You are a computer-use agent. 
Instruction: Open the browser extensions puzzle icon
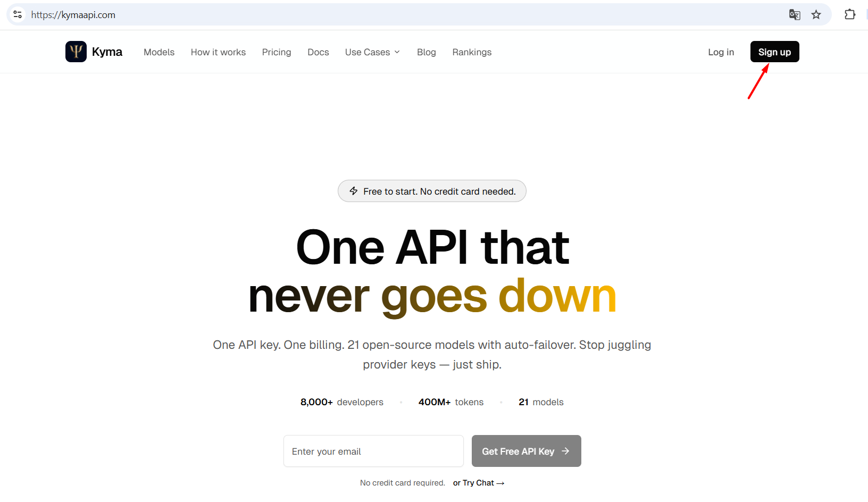[849, 14]
